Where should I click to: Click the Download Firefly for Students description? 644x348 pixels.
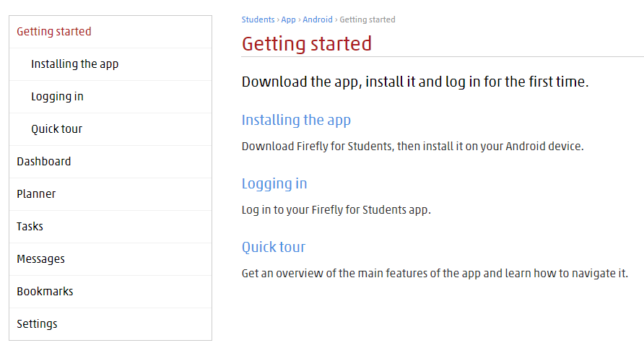click(x=413, y=147)
